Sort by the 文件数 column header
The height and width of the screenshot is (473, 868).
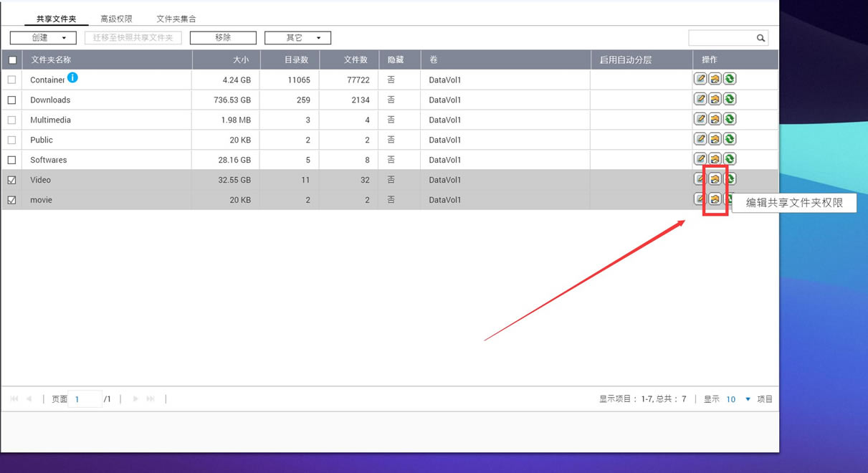(x=349, y=59)
